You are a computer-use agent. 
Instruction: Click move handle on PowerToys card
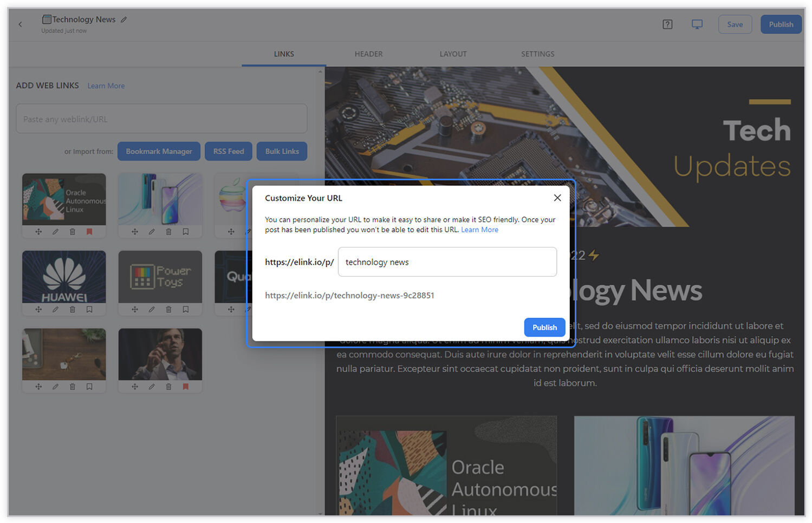click(135, 309)
